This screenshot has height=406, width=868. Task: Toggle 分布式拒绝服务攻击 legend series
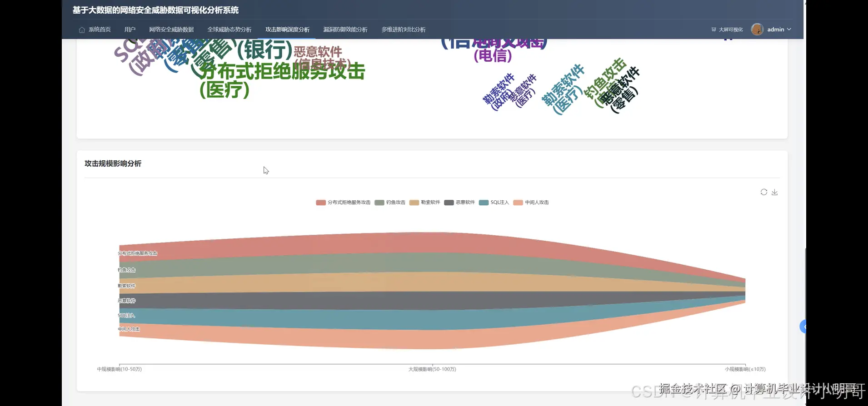tap(343, 203)
